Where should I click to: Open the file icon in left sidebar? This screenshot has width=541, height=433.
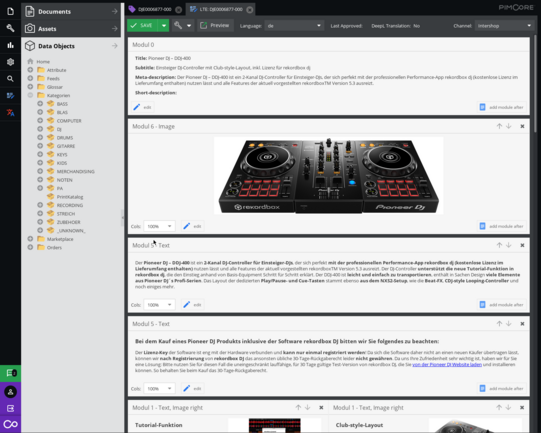tap(10, 11)
